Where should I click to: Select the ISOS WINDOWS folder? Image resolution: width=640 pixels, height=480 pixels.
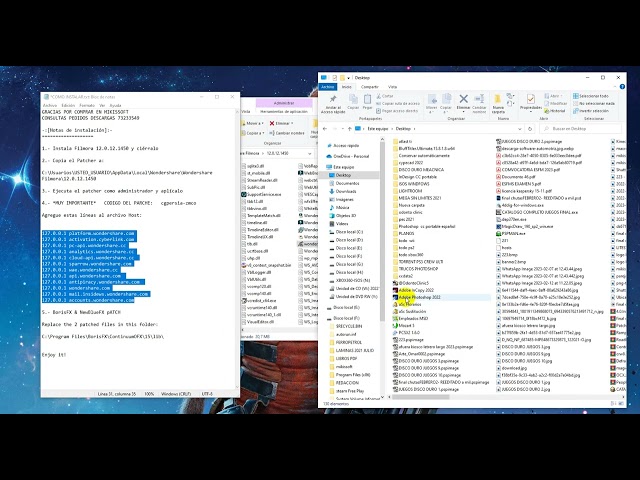pos(414,184)
